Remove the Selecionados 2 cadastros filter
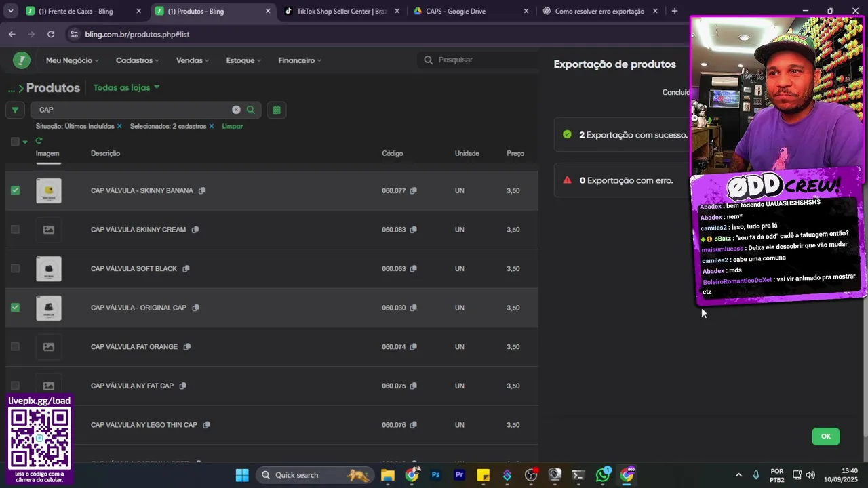This screenshot has width=868, height=488. tap(212, 126)
